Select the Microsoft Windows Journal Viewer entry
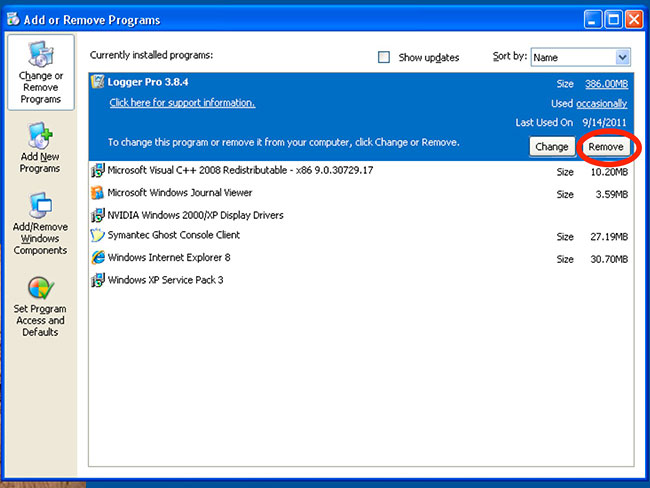650x488 pixels. coord(361,193)
